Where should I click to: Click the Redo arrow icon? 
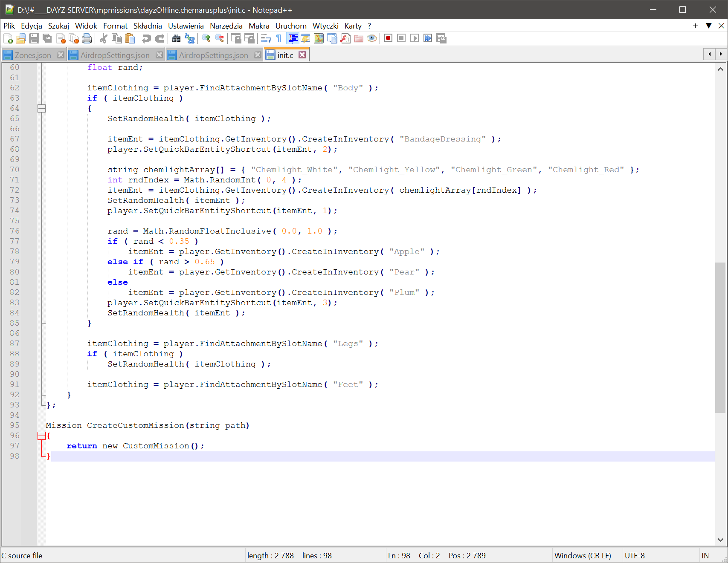click(160, 38)
